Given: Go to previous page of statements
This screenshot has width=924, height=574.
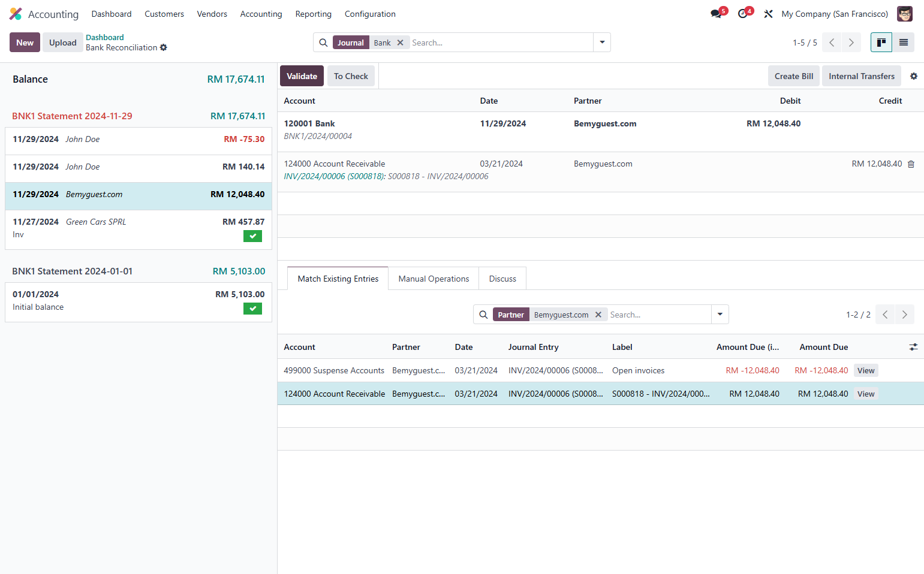Looking at the screenshot, I should 832,43.
